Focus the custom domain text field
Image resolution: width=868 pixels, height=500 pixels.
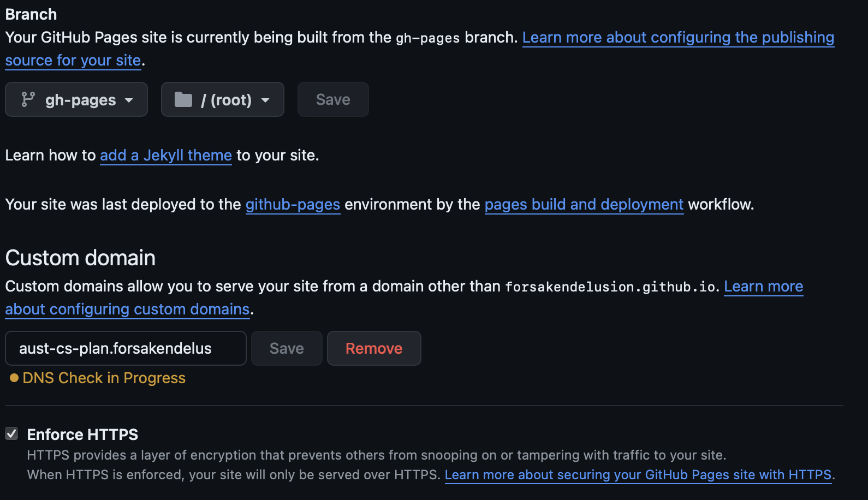[126, 348]
